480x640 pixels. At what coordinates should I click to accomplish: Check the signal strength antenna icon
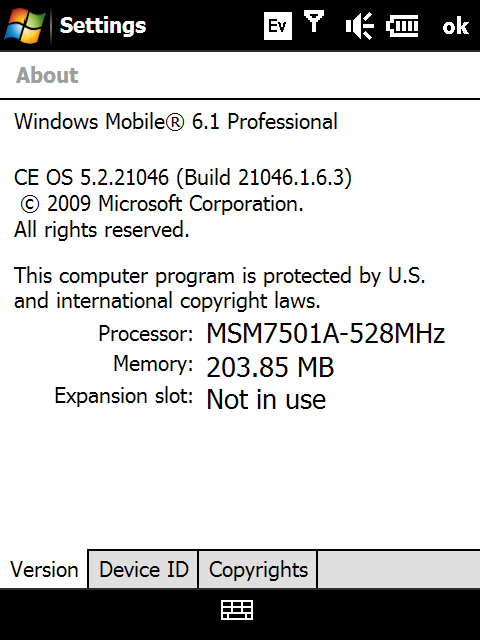pyautogui.click(x=314, y=22)
